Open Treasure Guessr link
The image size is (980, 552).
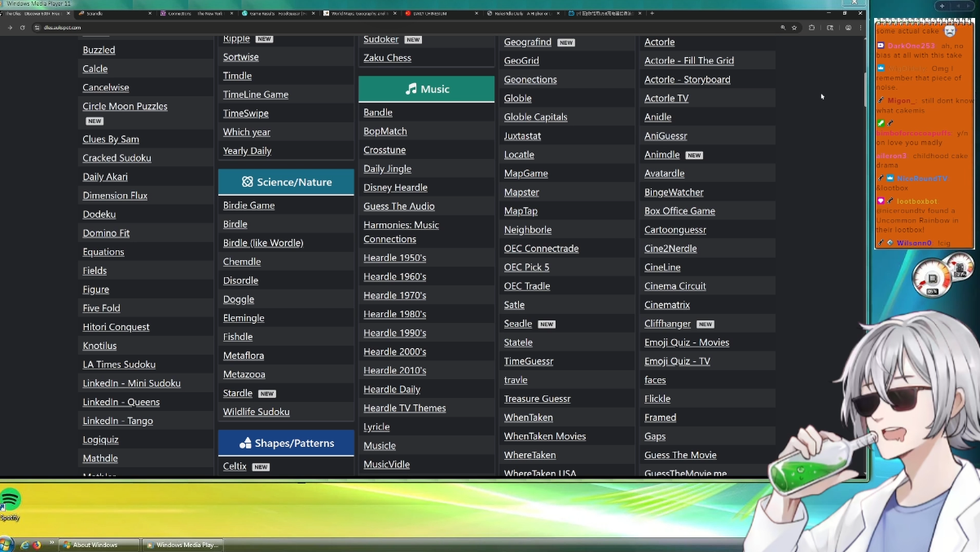pos(538,399)
